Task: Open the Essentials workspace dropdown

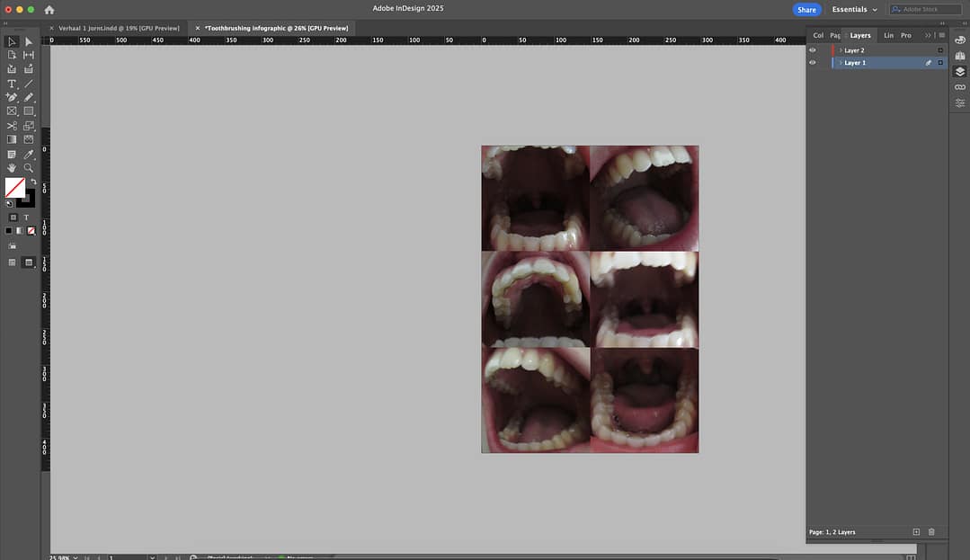Action: pos(854,10)
